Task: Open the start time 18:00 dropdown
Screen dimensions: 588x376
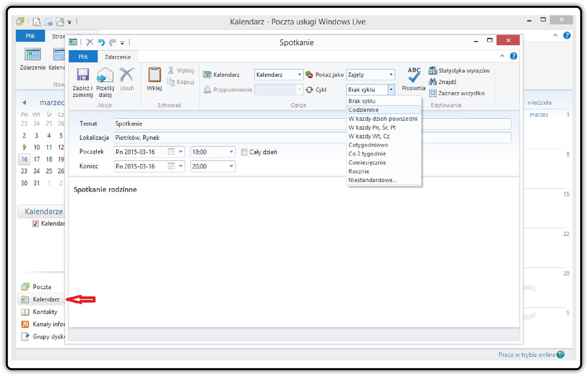Action: [x=232, y=152]
